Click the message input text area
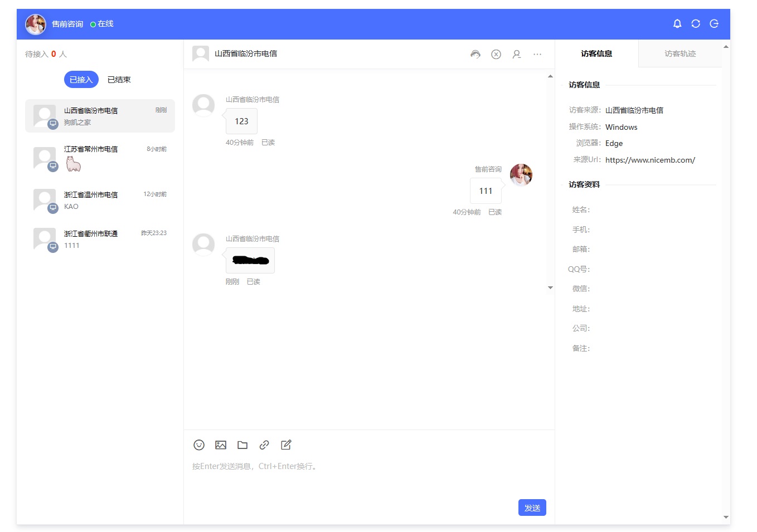 pyautogui.click(x=368, y=479)
